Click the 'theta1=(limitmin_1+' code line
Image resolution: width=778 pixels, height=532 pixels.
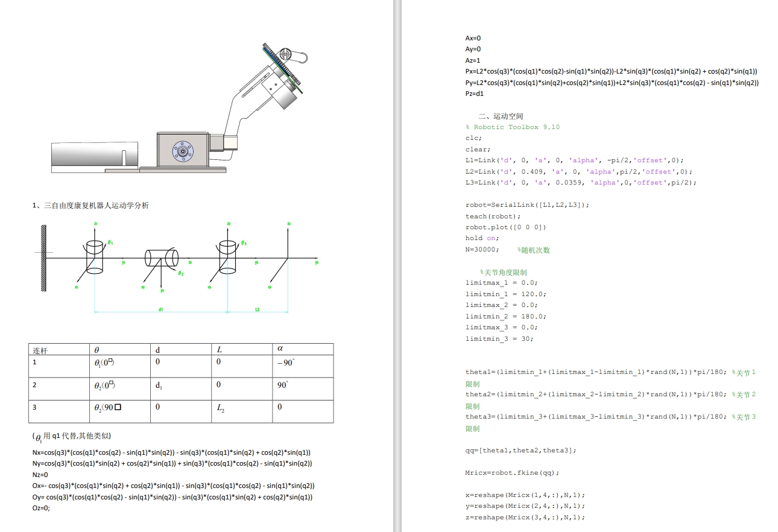pyautogui.click(x=596, y=372)
